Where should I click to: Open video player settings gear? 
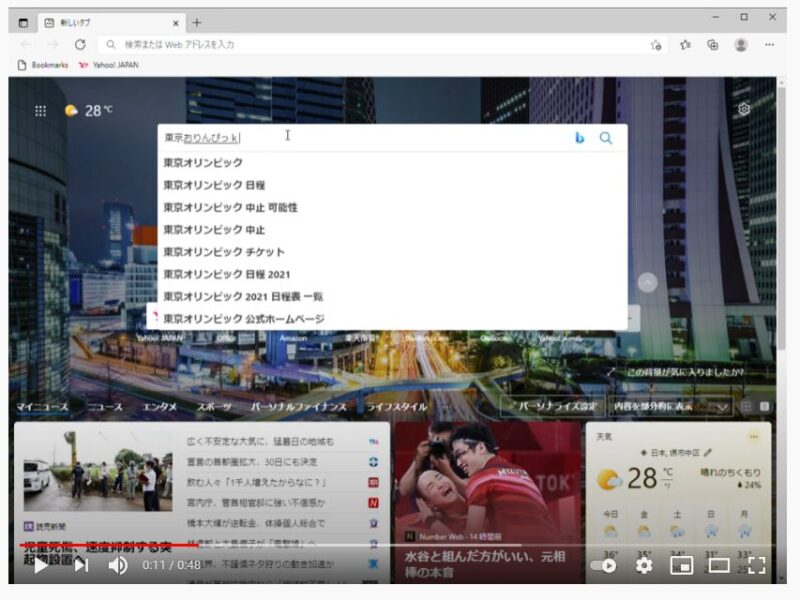(644, 565)
